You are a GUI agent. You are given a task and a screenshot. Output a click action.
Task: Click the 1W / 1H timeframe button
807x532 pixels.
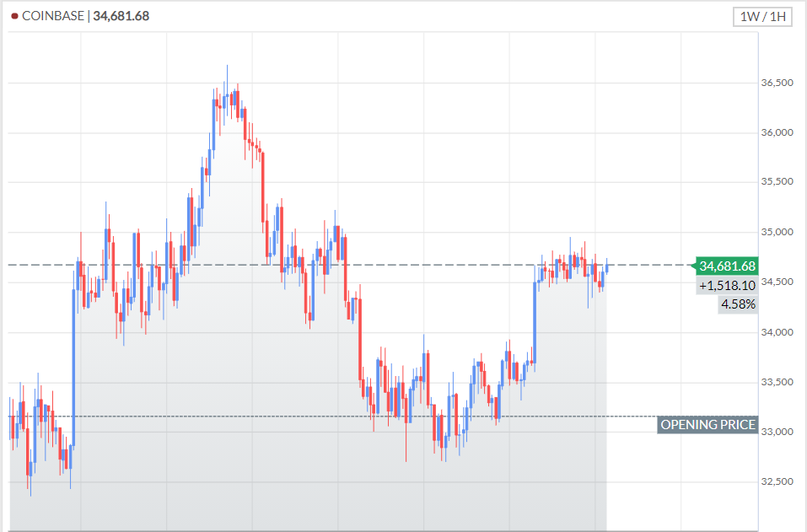[762, 17]
